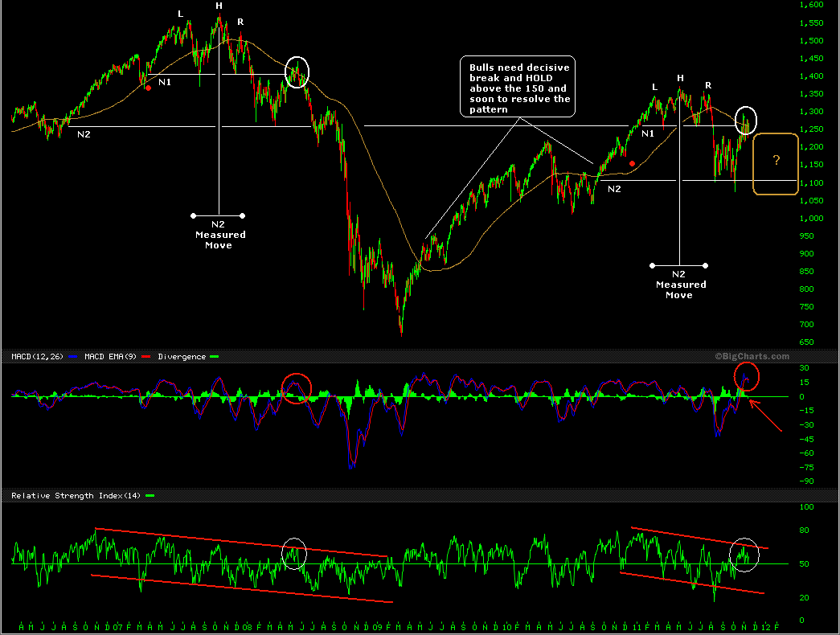Click the red dot below the right N1 label
This screenshot has height=635, width=840.
(x=633, y=163)
